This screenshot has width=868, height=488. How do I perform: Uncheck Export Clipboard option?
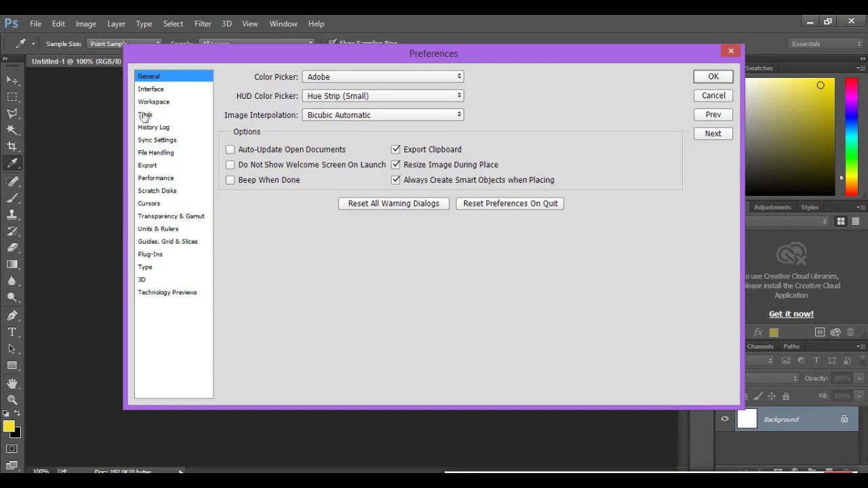coord(396,149)
